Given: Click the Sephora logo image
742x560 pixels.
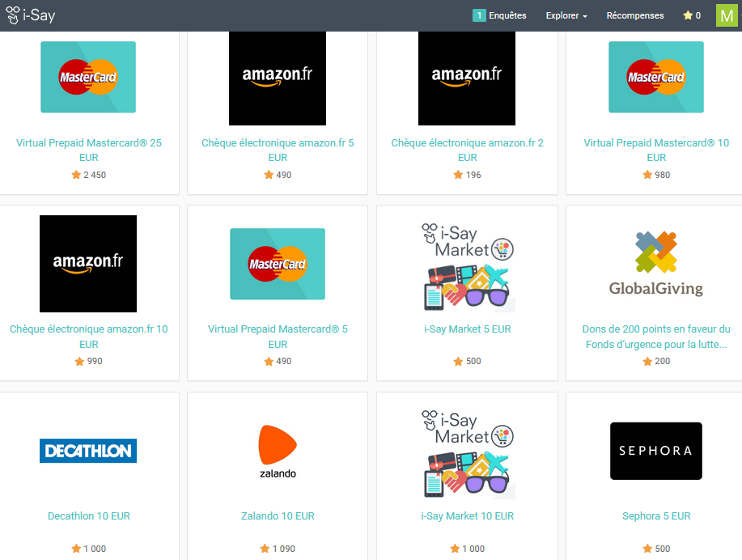Looking at the screenshot, I should 656,451.
